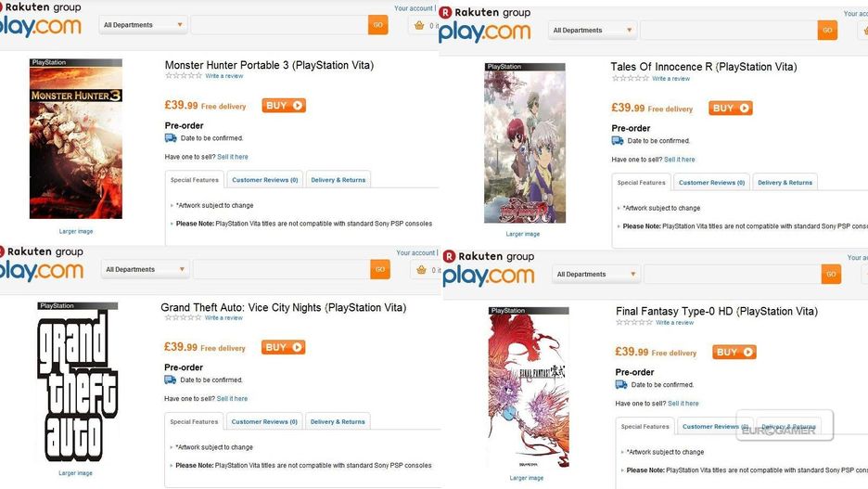
Task: Click 'Write a review' link for Tales Of Innocence
Action: click(x=671, y=79)
